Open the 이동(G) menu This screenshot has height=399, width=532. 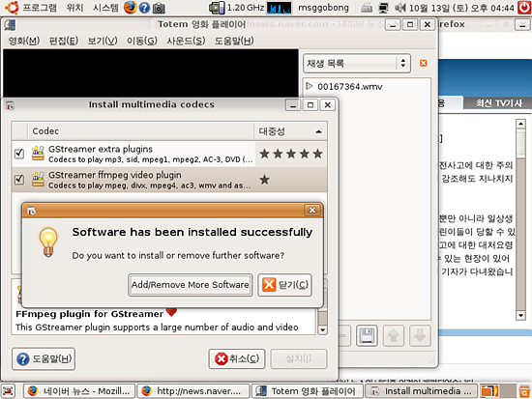click(142, 41)
